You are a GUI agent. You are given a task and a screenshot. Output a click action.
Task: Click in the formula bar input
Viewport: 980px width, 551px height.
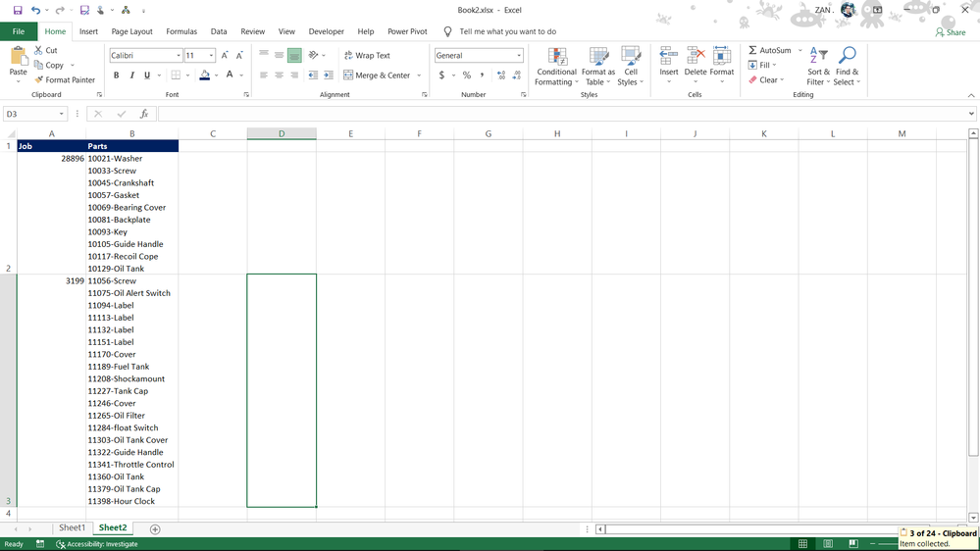tap(561, 114)
